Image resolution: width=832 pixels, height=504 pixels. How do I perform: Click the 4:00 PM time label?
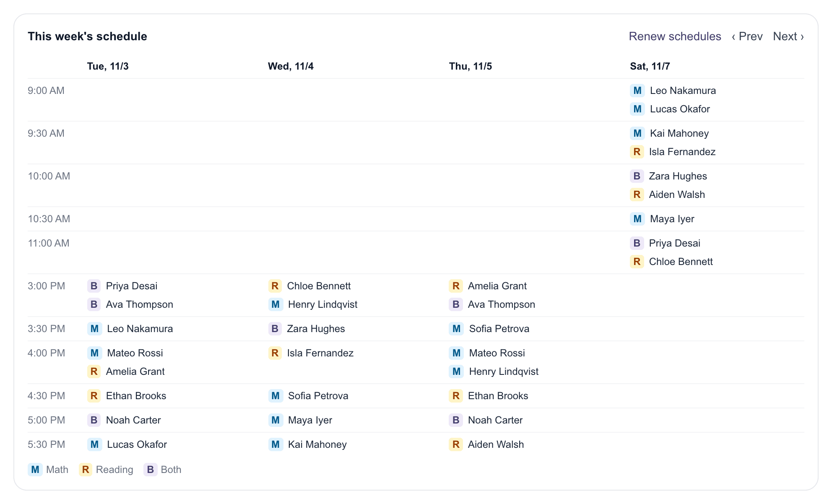click(x=47, y=353)
